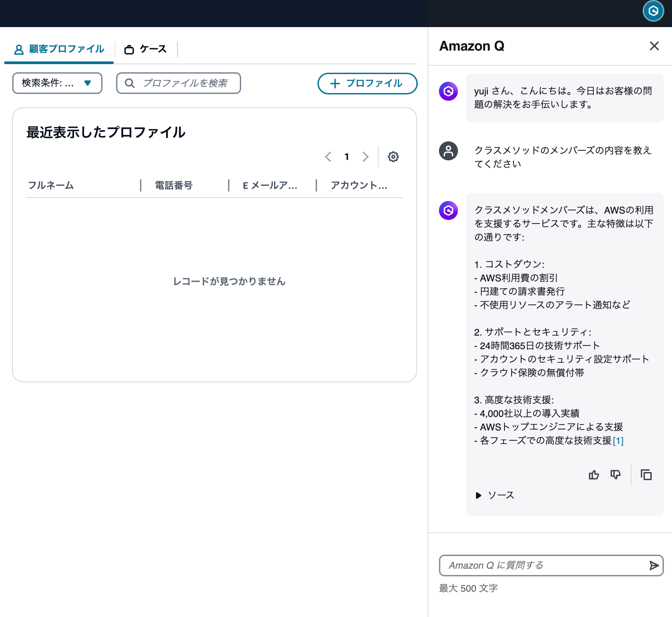Sort by 電話番号 column header
Image resolution: width=672 pixels, height=617 pixels.
[x=174, y=185]
